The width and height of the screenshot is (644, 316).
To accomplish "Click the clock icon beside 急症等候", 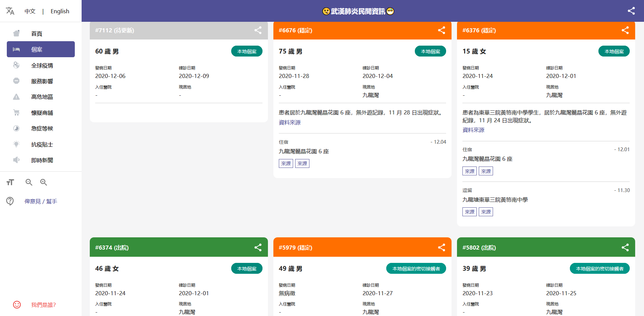I will pos(16,128).
